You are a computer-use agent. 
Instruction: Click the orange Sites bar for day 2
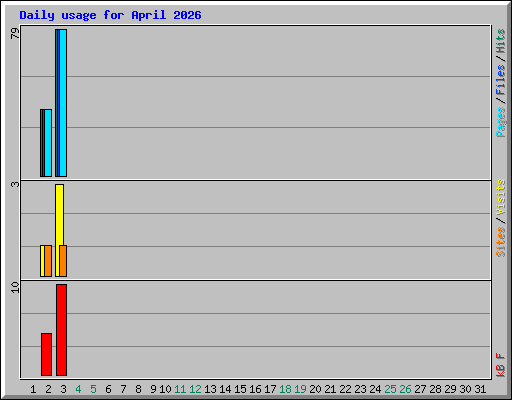click(48, 261)
